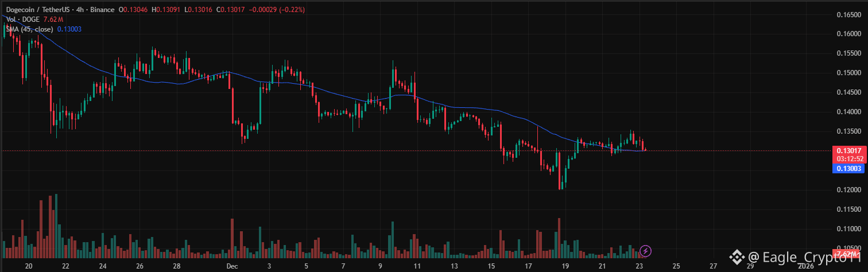Click the 7 date label on time axis

click(343, 266)
